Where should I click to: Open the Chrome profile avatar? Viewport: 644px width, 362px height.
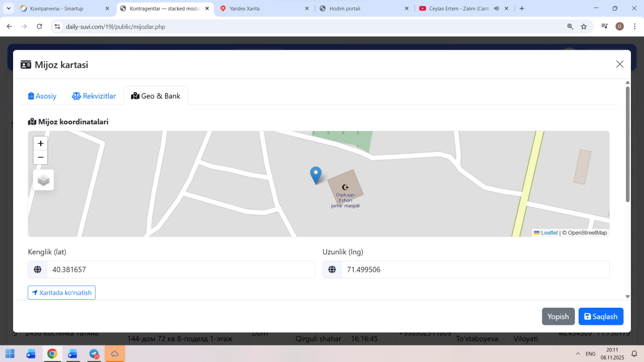pyautogui.click(x=619, y=27)
